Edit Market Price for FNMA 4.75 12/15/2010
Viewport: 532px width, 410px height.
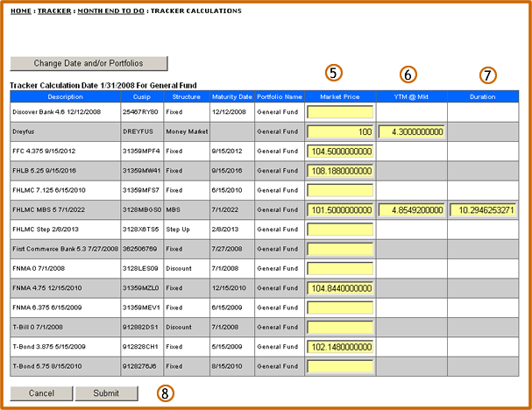[x=340, y=288]
